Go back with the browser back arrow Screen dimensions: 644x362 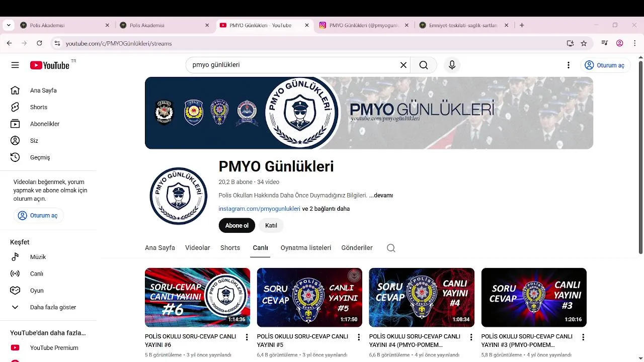pyautogui.click(x=9, y=43)
